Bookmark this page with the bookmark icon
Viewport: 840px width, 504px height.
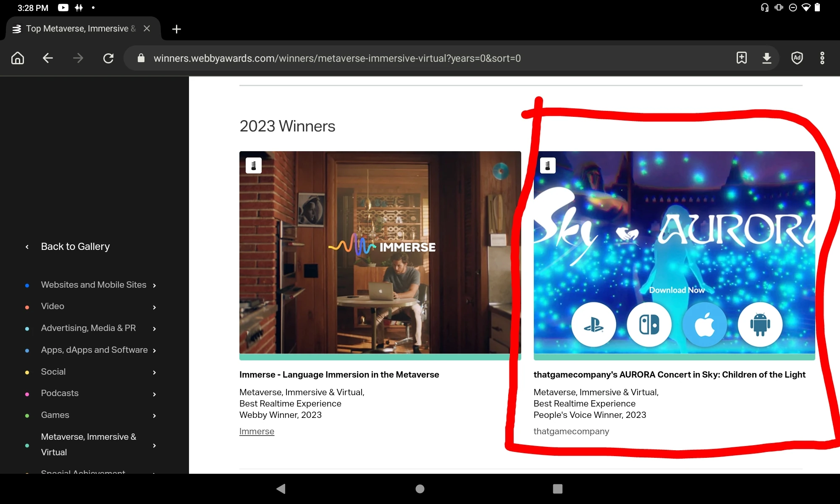pos(742,58)
